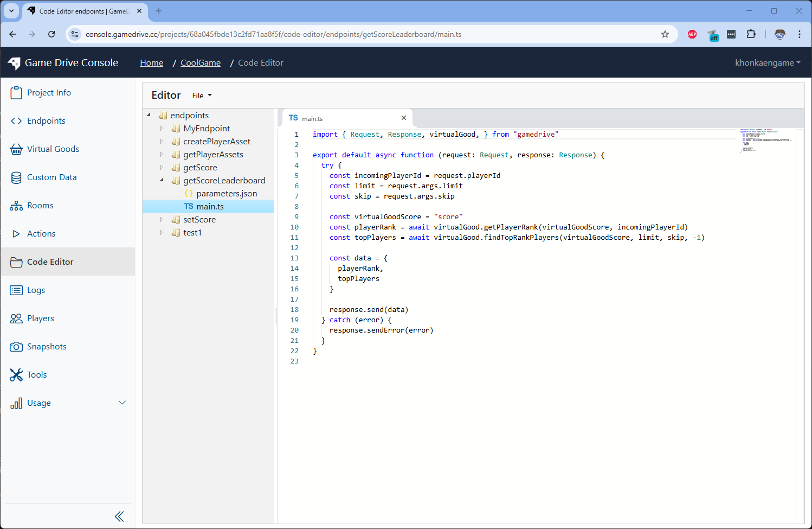Viewport: 812px width, 529px height.
Task: Go to the Logs section
Action: pyautogui.click(x=36, y=290)
